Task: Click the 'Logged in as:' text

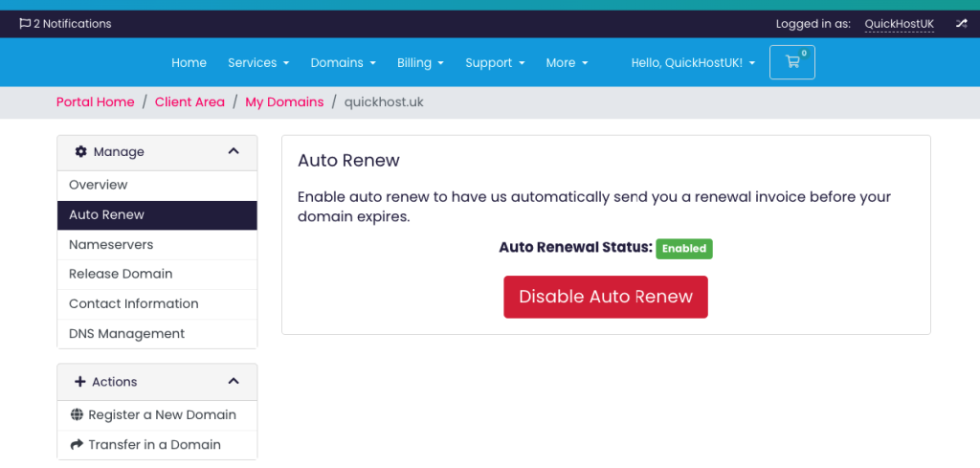Action: [x=813, y=24]
